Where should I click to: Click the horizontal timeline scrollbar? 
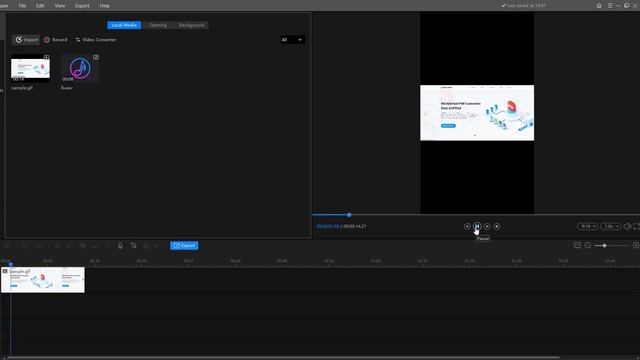284,358
